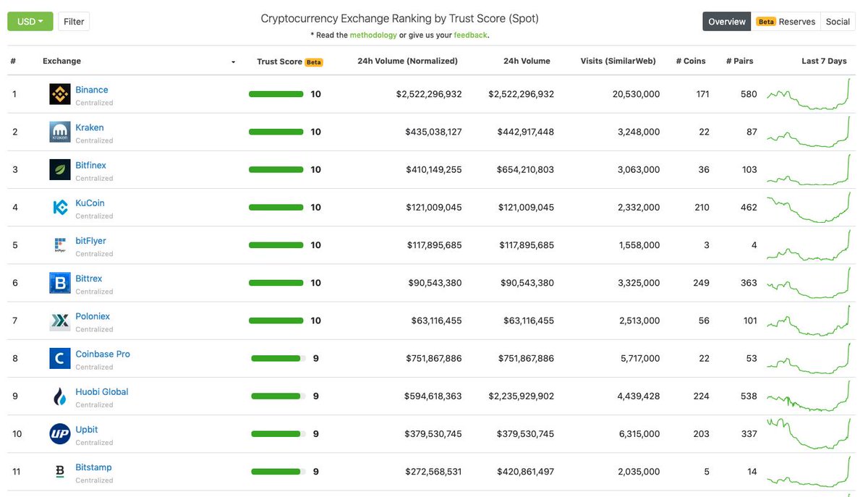Click Kraken normalized volume $435,038,127
This screenshot has height=497, width=868.
point(433,132)
